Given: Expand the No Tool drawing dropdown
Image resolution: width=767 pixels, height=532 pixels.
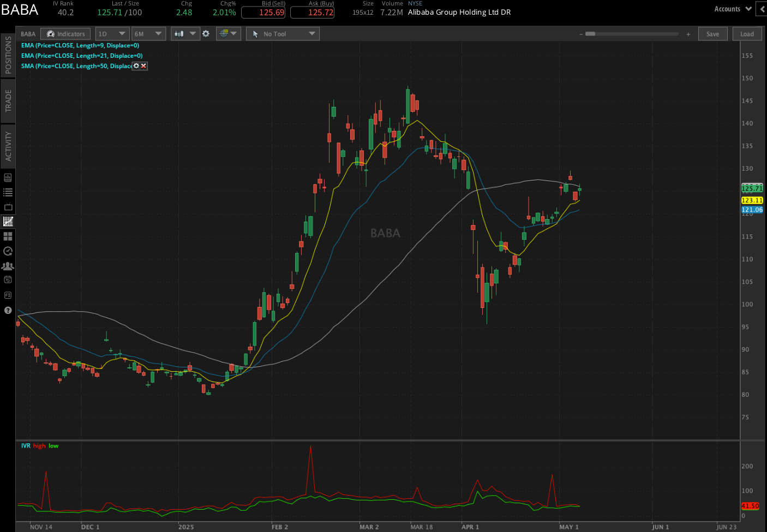Looking at the screenshot, I should tap(283, 34).
